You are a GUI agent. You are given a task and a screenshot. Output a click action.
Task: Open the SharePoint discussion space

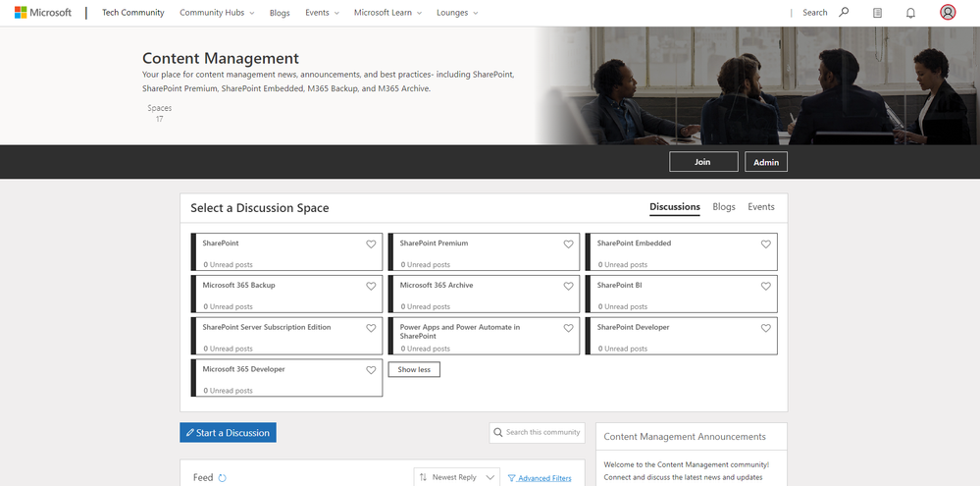pos(286,251)
